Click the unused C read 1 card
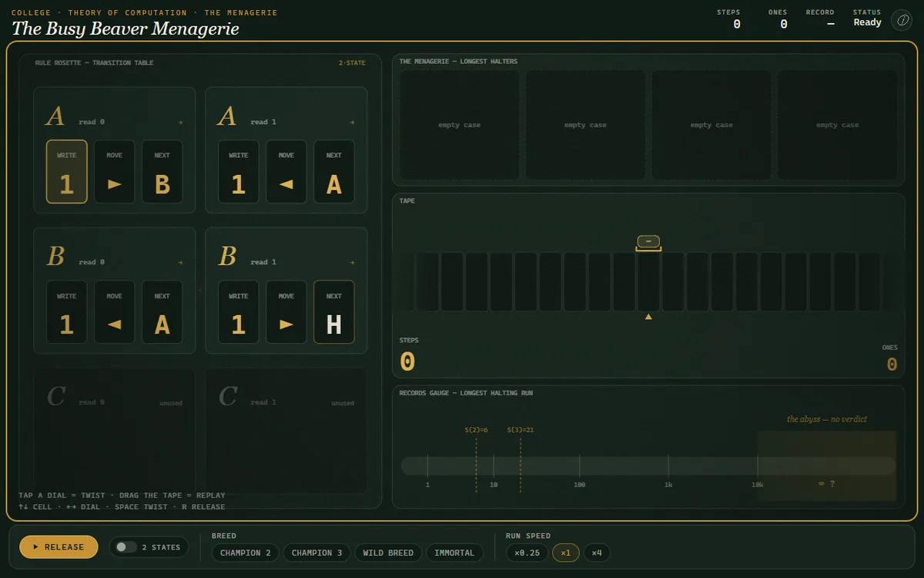This screenshot has width=924, height=578. [x=286, y=431]
